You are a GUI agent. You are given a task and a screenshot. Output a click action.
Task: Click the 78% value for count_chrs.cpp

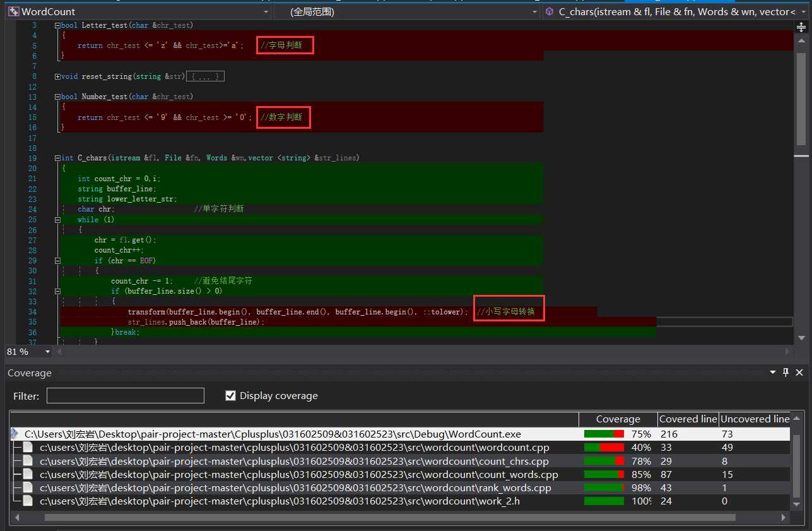click(x=641, y=461)
